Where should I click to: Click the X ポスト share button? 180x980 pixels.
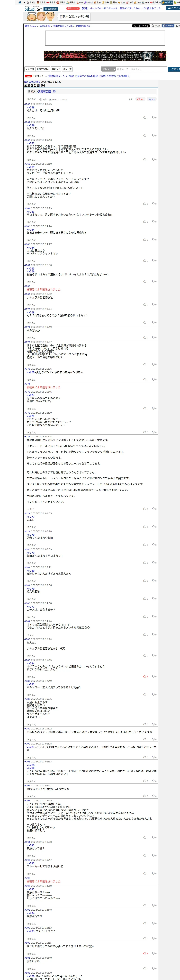[x=156, y=26]
